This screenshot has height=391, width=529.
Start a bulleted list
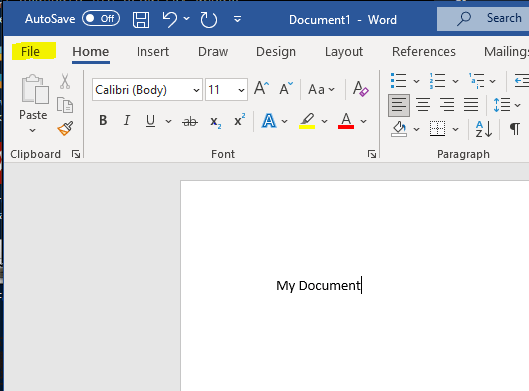pyautogui.click(x=398, y=81)
